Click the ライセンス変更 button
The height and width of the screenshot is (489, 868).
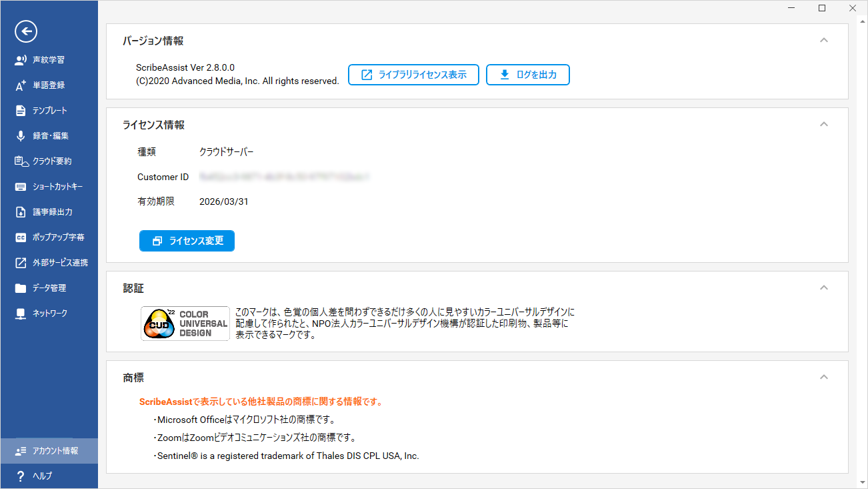[187, 241]
